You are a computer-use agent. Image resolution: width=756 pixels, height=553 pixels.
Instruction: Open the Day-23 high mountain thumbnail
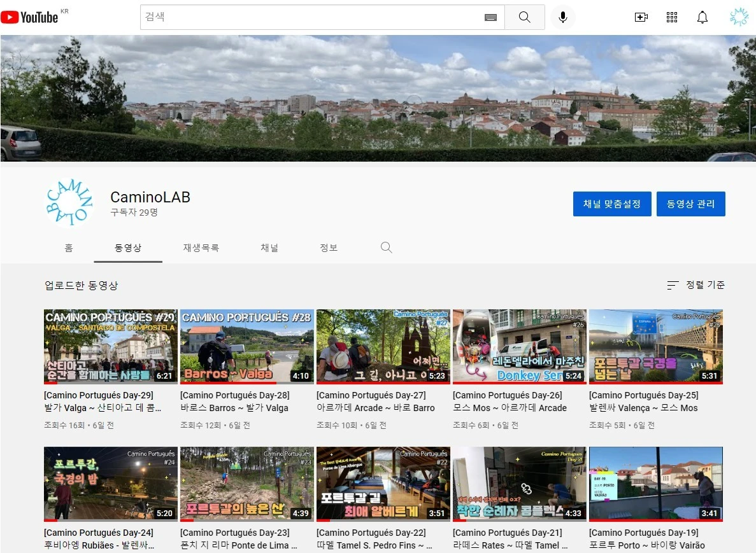pos(247,484)
